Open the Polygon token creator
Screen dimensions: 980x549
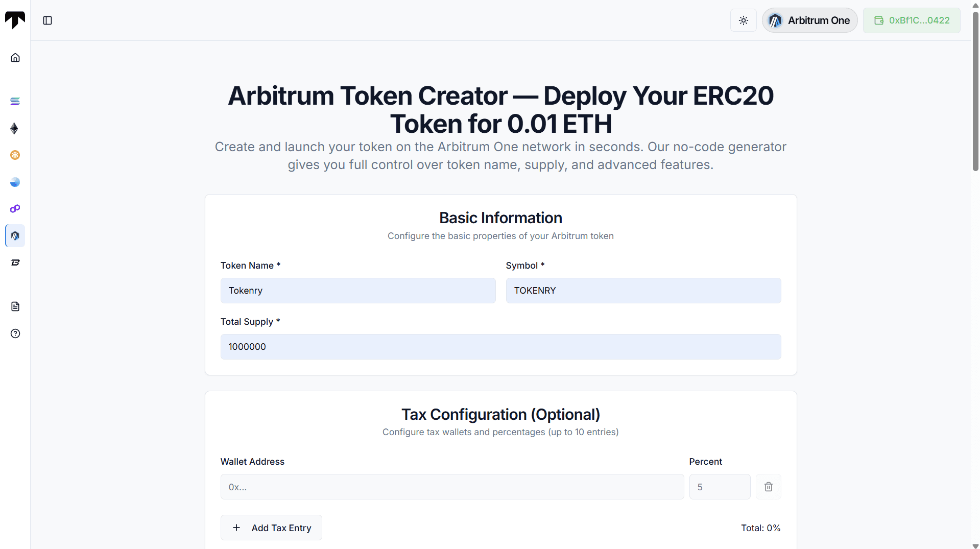(15, 209)
